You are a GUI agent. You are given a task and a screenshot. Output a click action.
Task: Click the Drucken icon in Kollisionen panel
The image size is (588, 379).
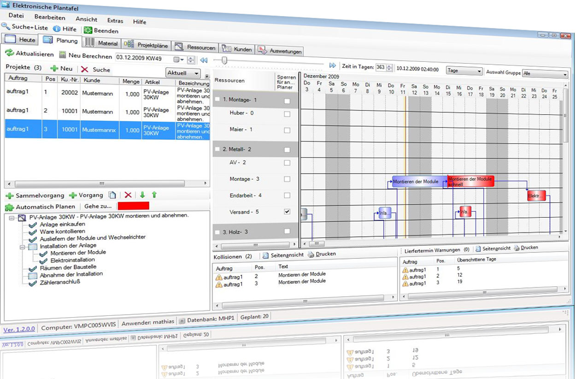coord(311,254)
